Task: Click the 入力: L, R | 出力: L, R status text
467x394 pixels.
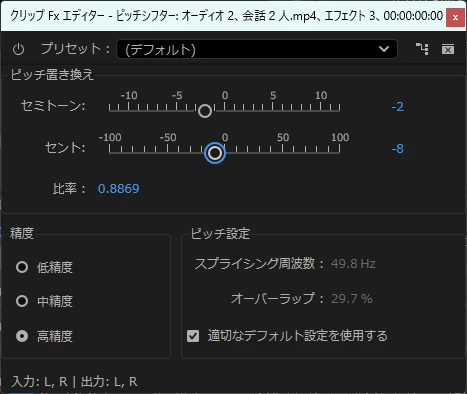Action: coord(74,381)
